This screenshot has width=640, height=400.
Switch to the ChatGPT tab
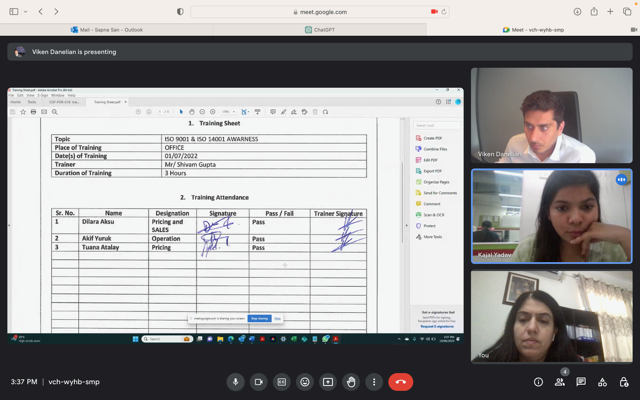coord(320,30)
